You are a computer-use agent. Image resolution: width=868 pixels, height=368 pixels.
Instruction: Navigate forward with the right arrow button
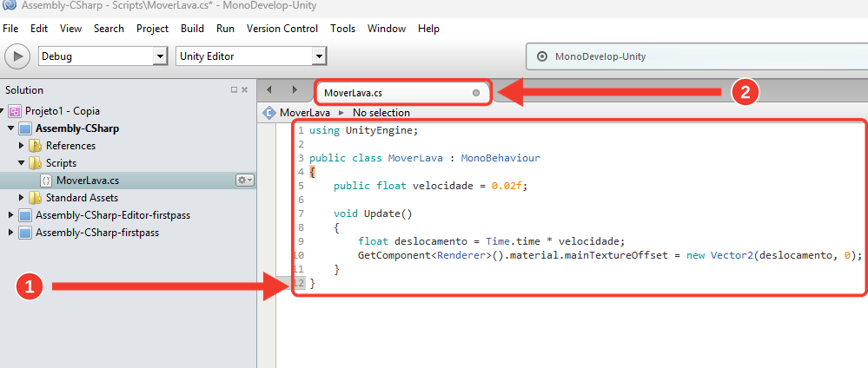295,89
